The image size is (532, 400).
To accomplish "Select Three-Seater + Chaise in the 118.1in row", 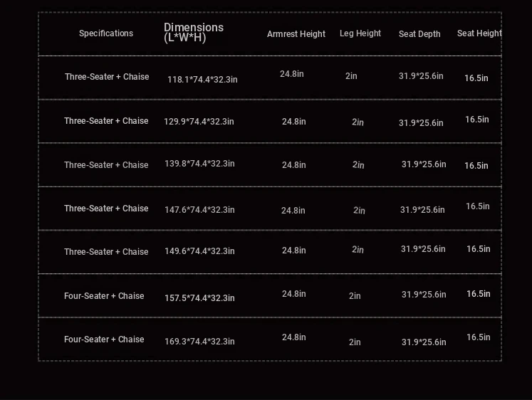I will (x=107, y=77).
